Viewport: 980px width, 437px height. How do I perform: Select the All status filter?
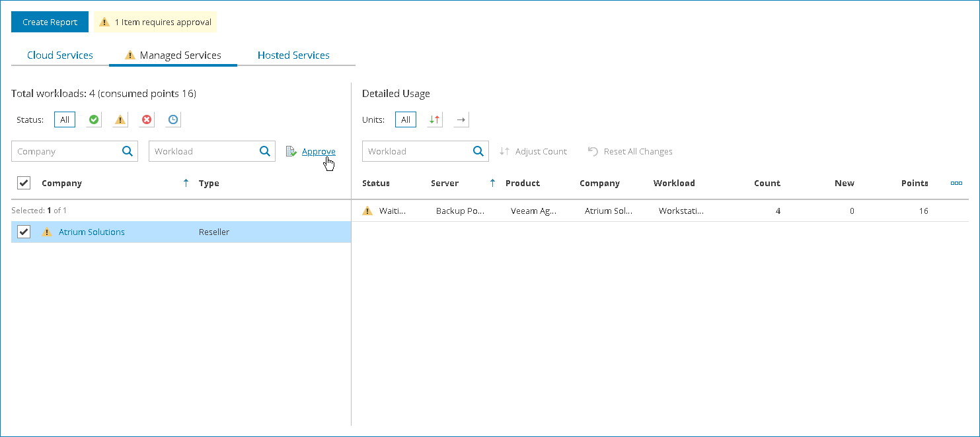[x=65, y=119]
